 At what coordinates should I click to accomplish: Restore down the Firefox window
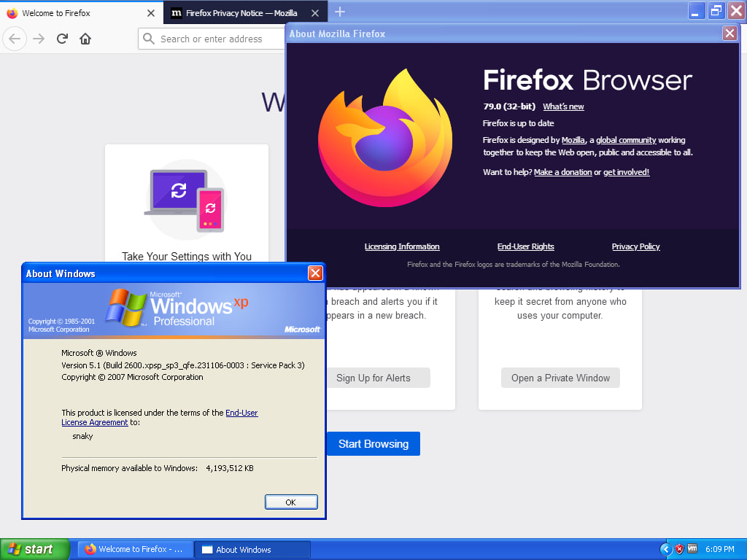coord(716,11)
